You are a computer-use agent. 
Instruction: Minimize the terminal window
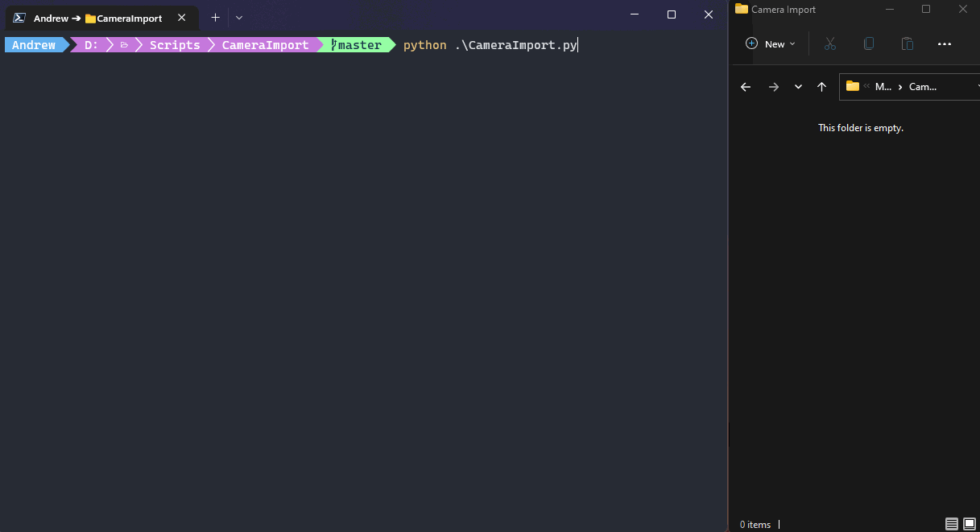coord(635,14)
